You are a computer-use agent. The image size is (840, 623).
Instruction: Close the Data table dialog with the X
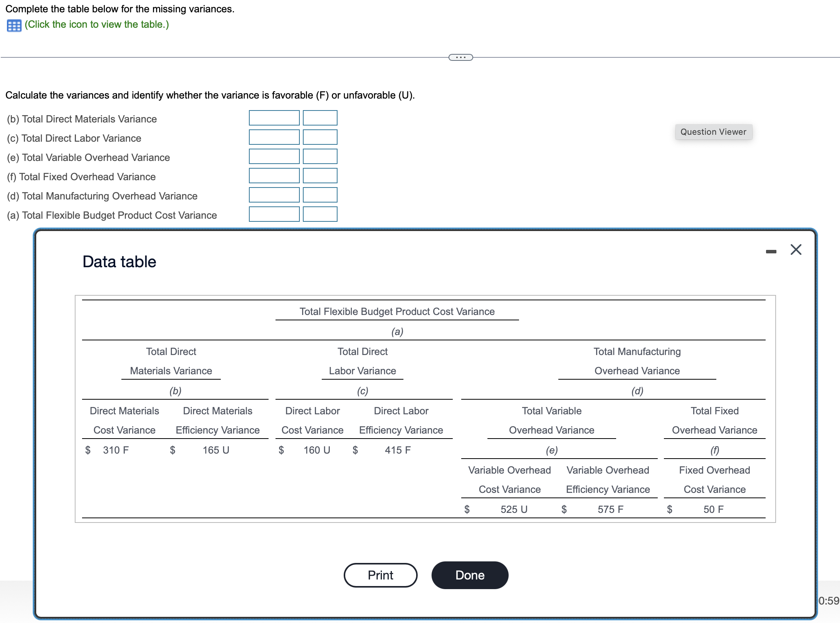pos(795,250)
